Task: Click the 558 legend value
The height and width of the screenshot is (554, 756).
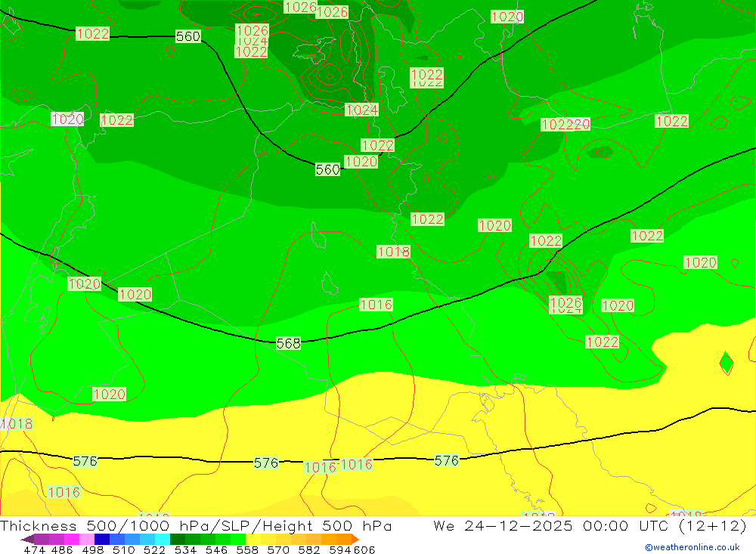Action: pyautogui.click(x=247, y=550)
